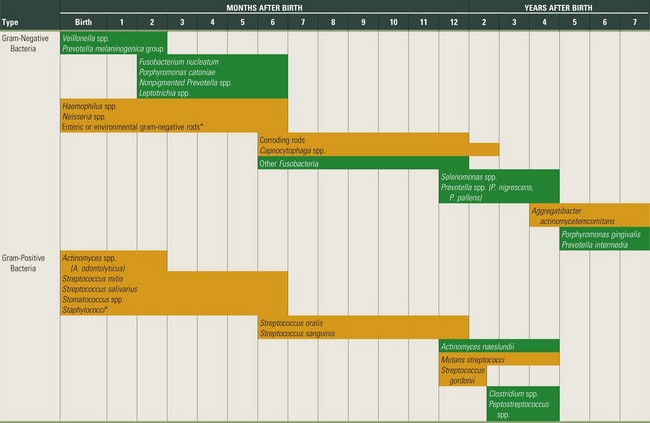This screenshot has height=423, width=650.
Task: Click the 'Actinomyces naeslundii' bar
Action: click(x=499, y=346)
